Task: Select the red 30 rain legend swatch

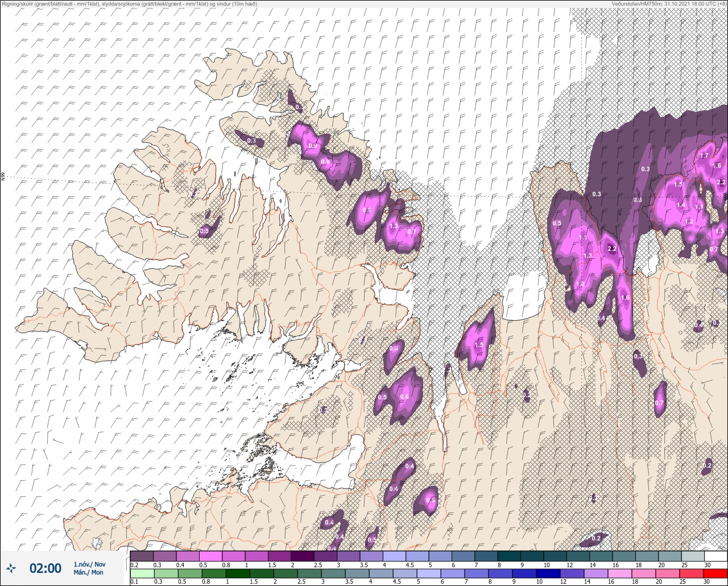Action: pyautogui.click(x=715, y=573)
